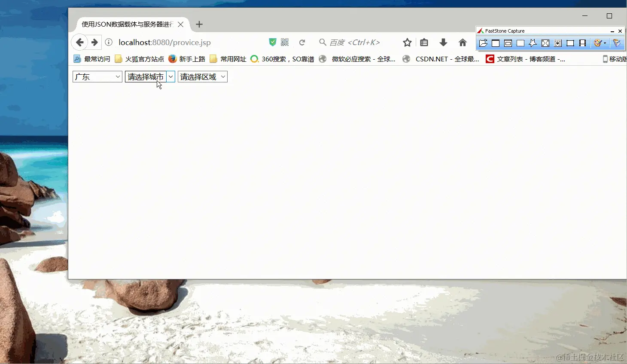Start FastStone screen recorder film icon

click(x=583, y=43)
